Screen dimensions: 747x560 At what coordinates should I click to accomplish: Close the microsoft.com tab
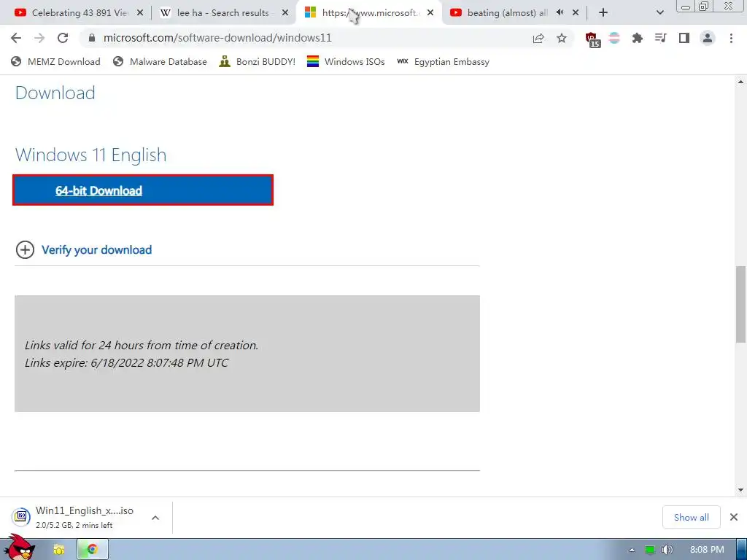430,13
